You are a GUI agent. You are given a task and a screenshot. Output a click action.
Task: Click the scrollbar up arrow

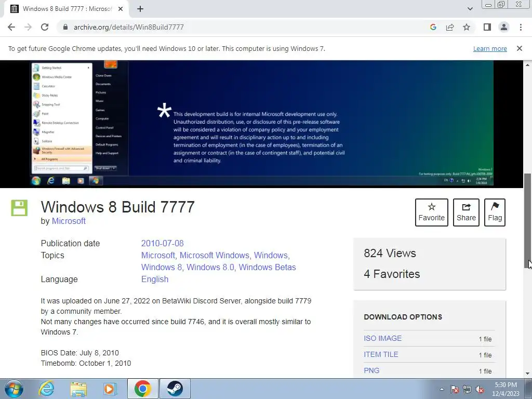pos(528,65)
